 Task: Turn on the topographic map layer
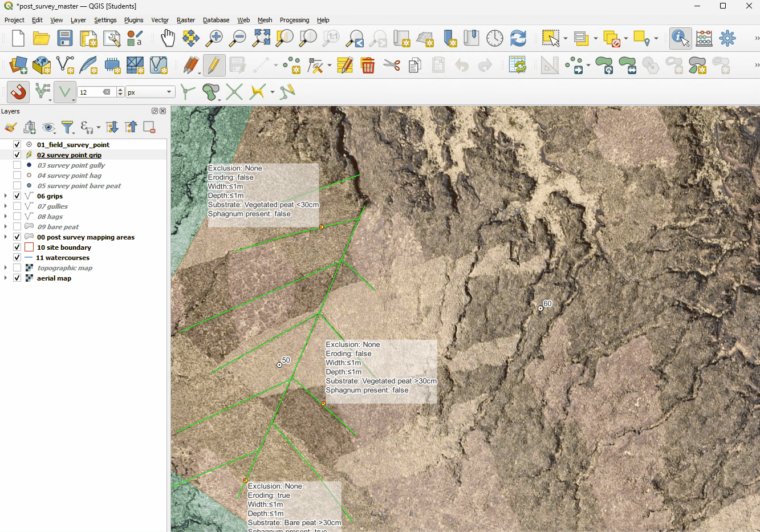pos(17,268)
